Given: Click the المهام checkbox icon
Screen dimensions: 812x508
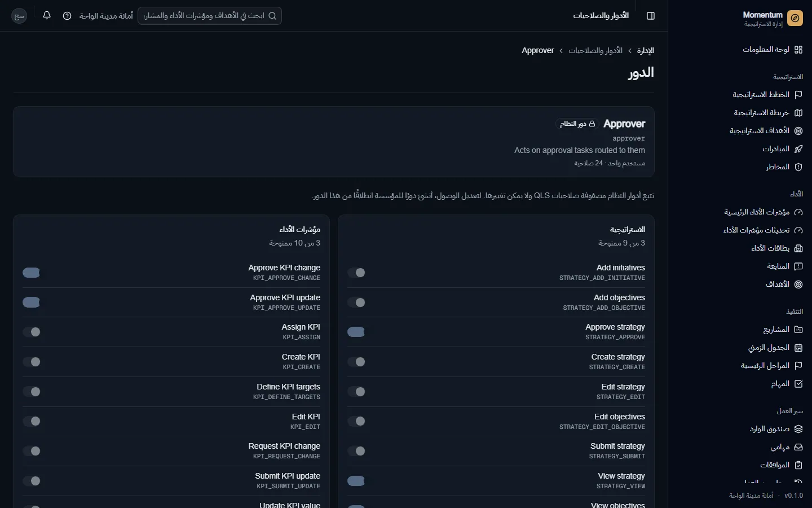Looking at the screenshot, I should tap(798, 384).
